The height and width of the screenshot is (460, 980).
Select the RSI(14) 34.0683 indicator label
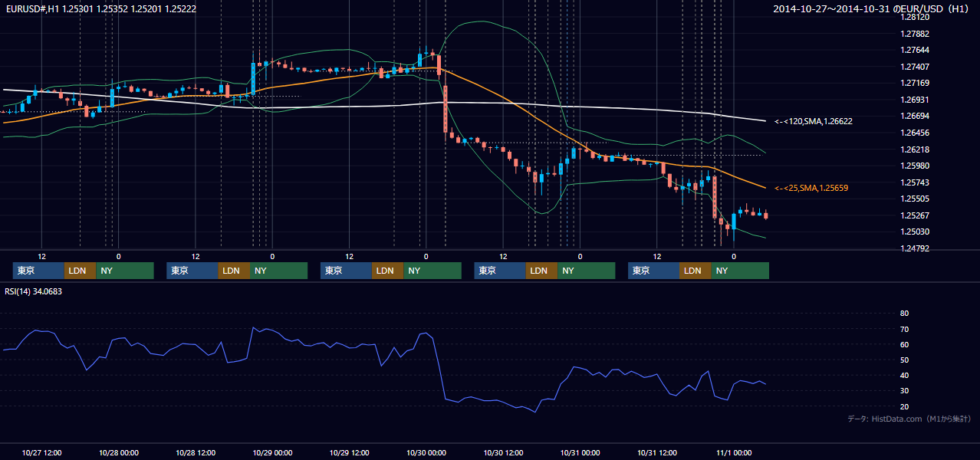(34, 291)
